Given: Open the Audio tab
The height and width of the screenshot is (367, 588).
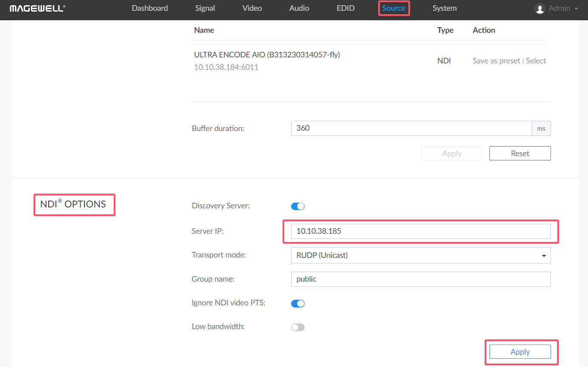Looking at the screenshot, I should pos(299,8).
